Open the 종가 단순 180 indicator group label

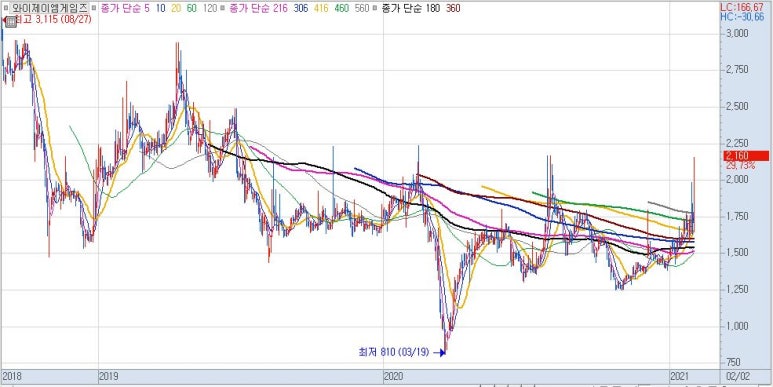412,8
